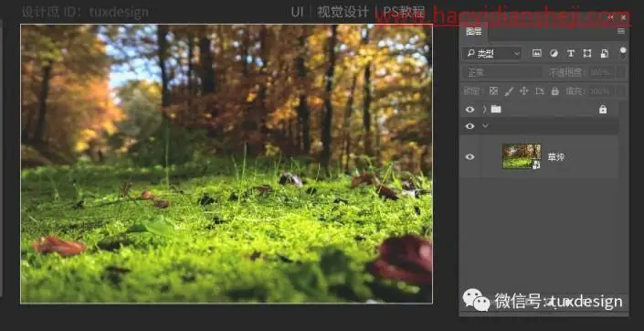Filter for smart object layers
The image size is (644, 331).
point(604,53)
